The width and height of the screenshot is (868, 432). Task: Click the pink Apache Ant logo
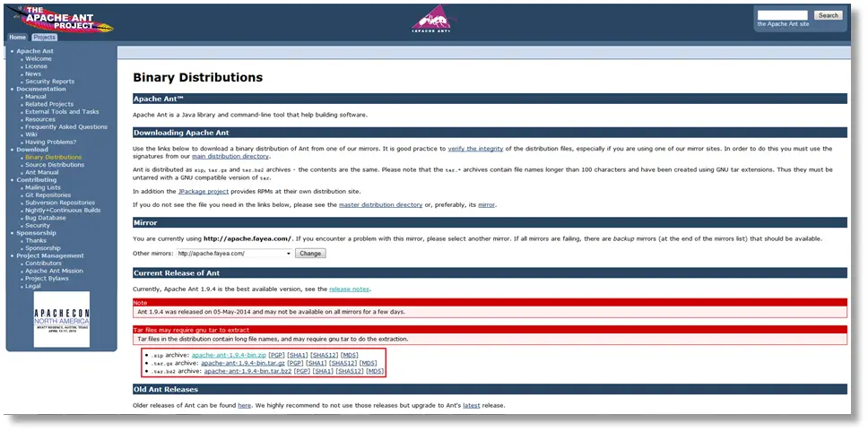[x=433, y=19]
